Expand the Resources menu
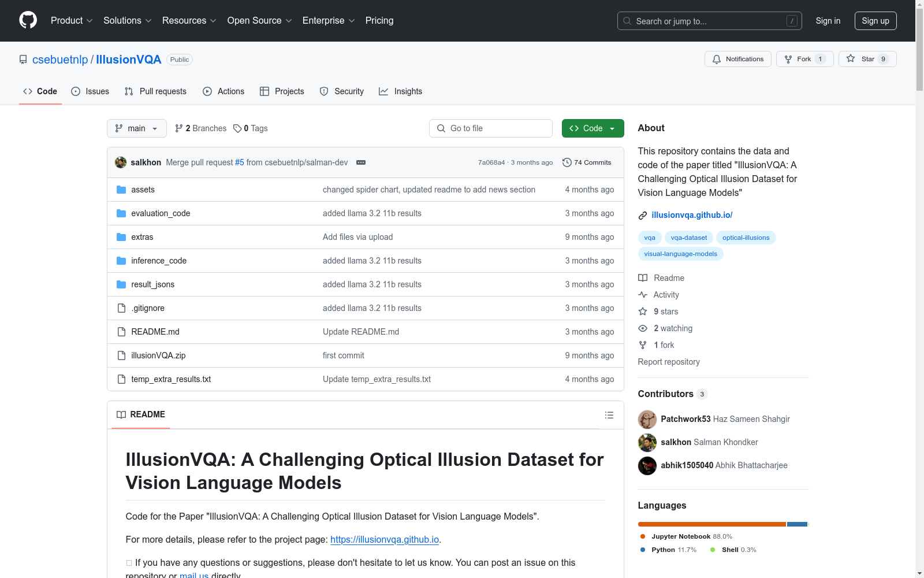This screenshot has height=578, width=924. coord(189,20)
